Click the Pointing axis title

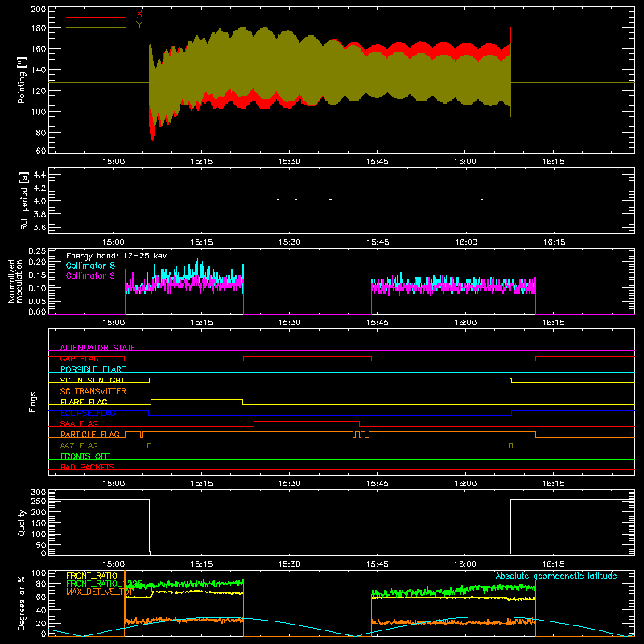click(x=22, y=80)
